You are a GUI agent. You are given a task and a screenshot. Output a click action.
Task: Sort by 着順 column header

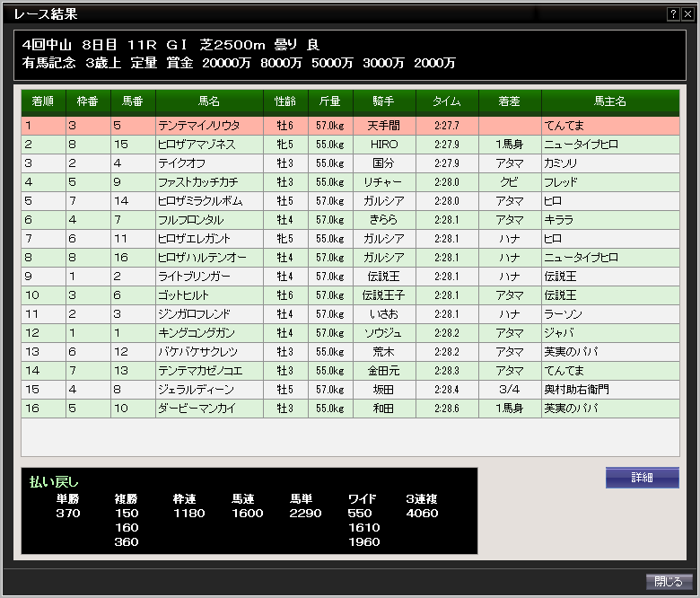43,102
